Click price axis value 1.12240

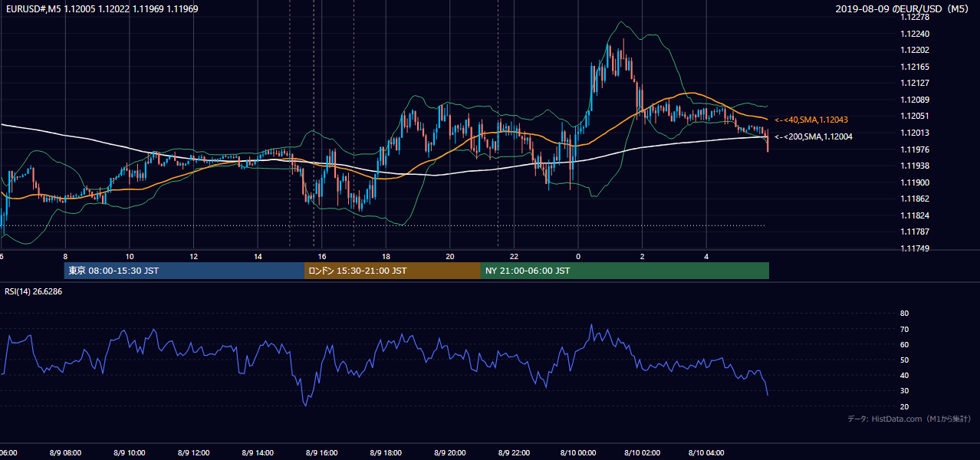pyautogui.click(x=916, y=34)
